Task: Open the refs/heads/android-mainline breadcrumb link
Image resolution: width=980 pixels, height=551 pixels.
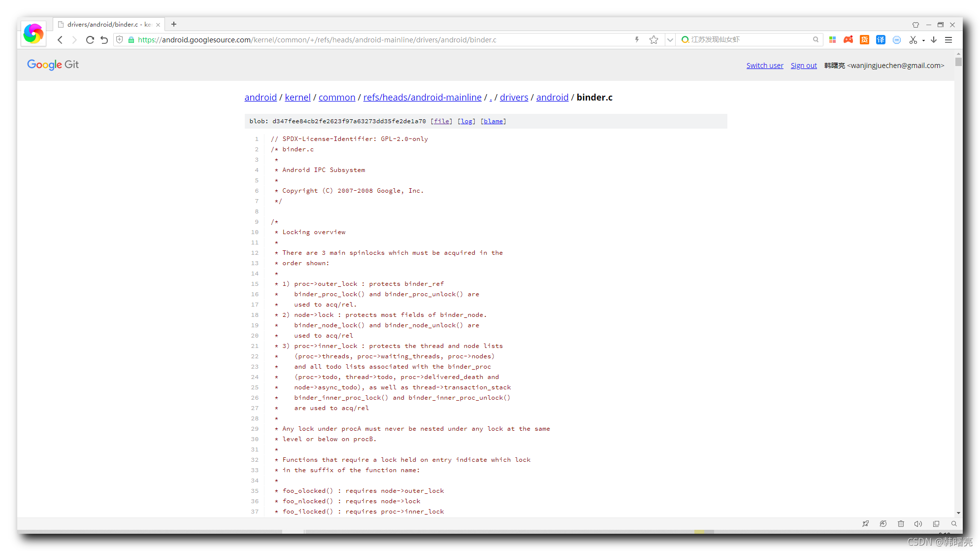Action: pyautogui.click(x=422, y=98)
